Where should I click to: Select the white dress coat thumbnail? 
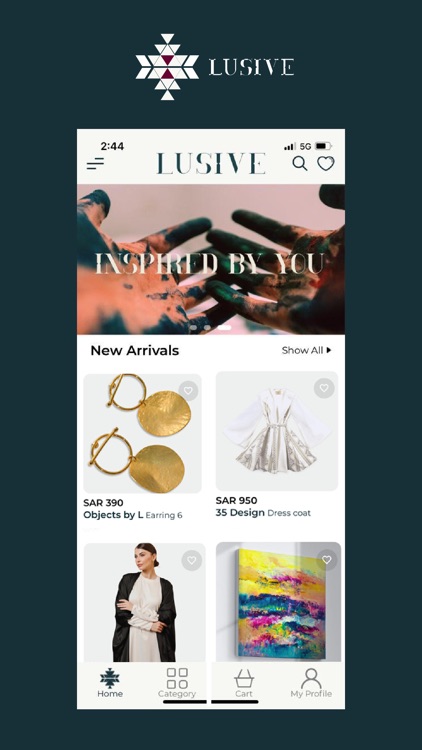pos(277,431)
